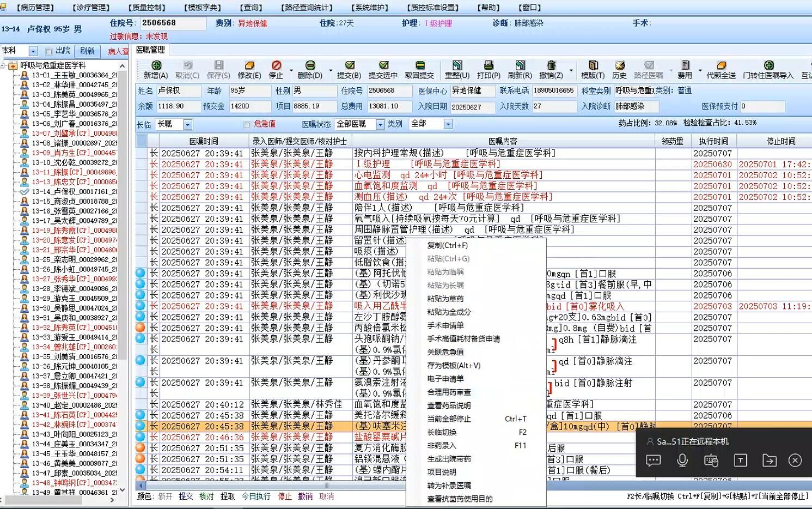Open the 长嘱 order type dropdown
The height and width of the screenshot is (509, 812).
[x=187, y=125]
